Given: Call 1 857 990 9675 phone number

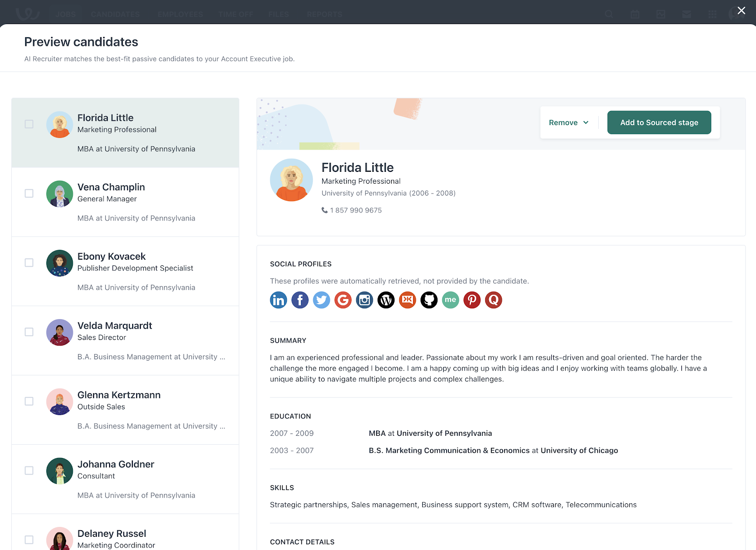Looking at the screenshot, I should 356,210.
